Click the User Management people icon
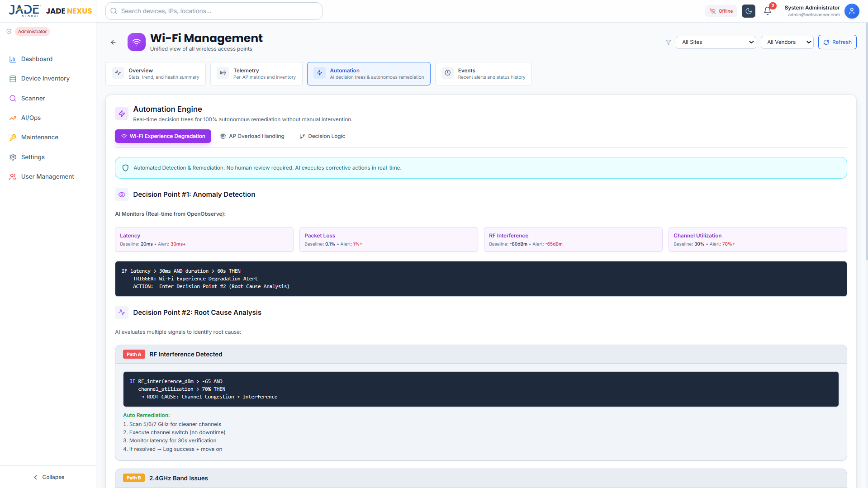 click(13, 177)
